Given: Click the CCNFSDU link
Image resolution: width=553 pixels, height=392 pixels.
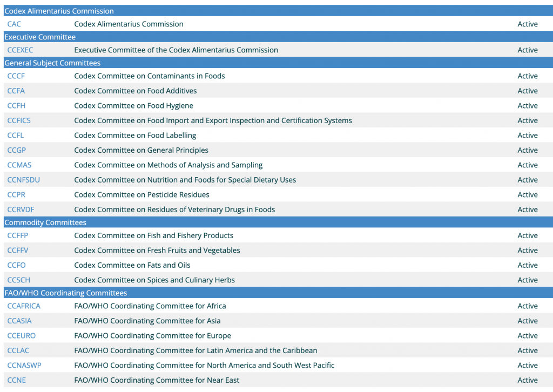Looking at the screenshot, I should pos(24,179).
